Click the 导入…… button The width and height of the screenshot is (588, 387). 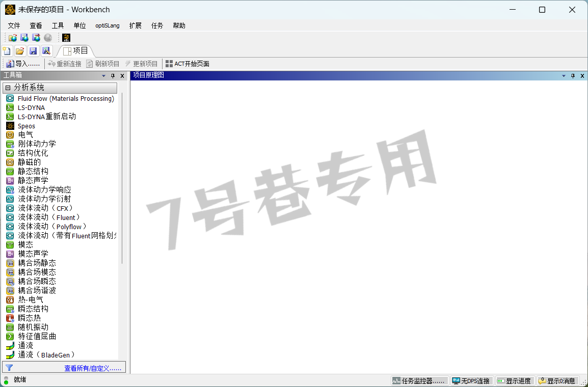(23, 64)
